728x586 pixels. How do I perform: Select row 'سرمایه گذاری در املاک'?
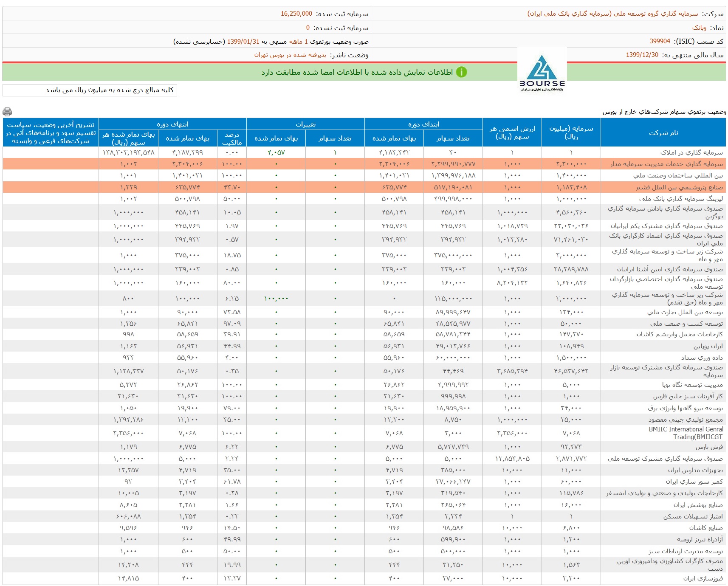click(x=364, y=152)
